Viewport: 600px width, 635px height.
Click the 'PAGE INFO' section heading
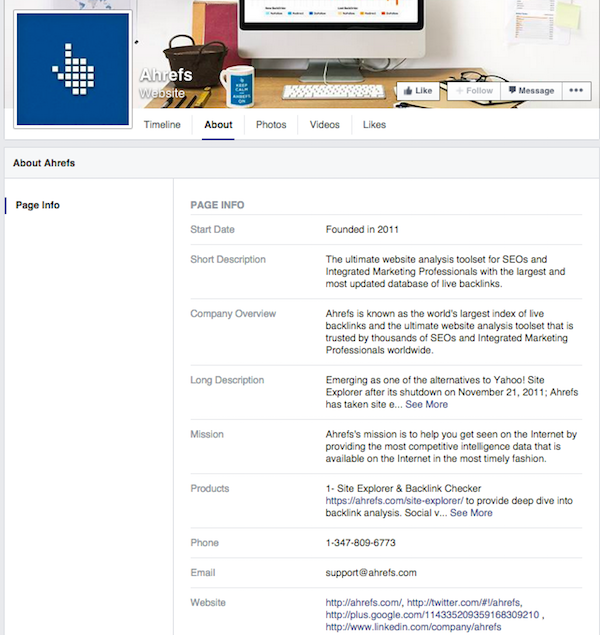[217, 205]
